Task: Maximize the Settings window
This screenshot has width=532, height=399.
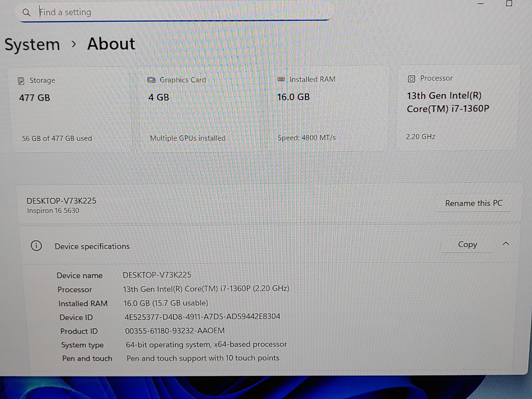Action: click(509, 4)
